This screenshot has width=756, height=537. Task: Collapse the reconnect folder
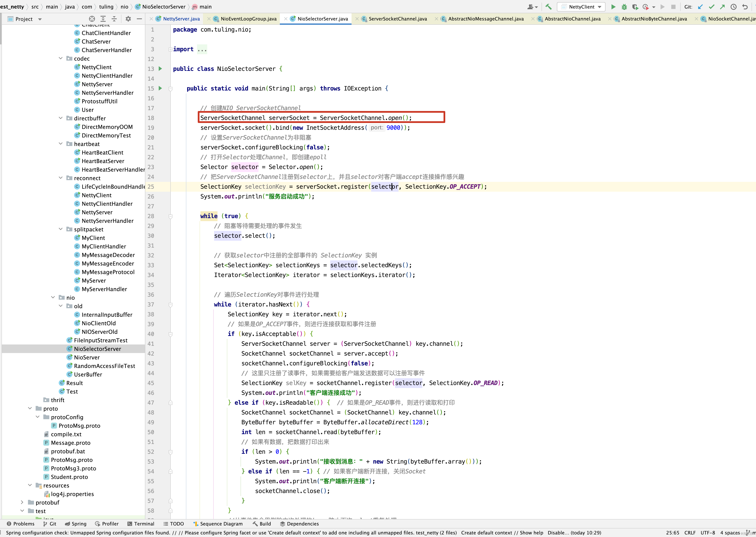(61, 178)
